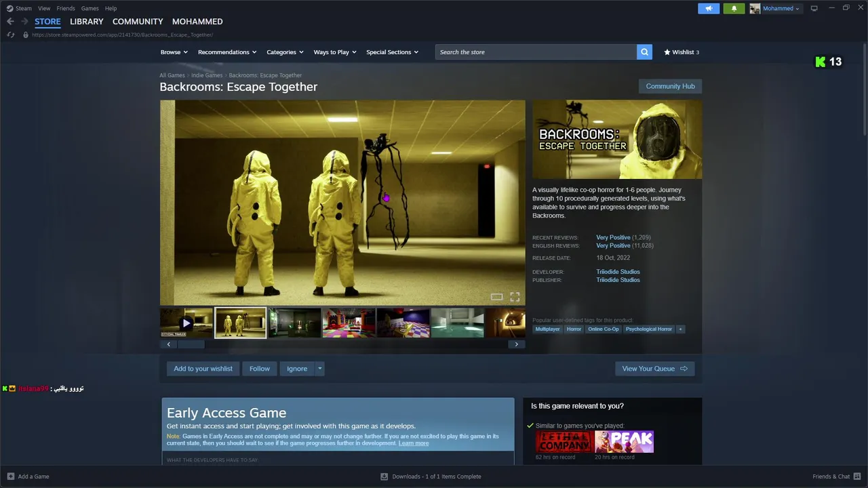This screenshot has width=868, height=488.
Task: Click the Downloads status icon
Action: click(384, 476)
